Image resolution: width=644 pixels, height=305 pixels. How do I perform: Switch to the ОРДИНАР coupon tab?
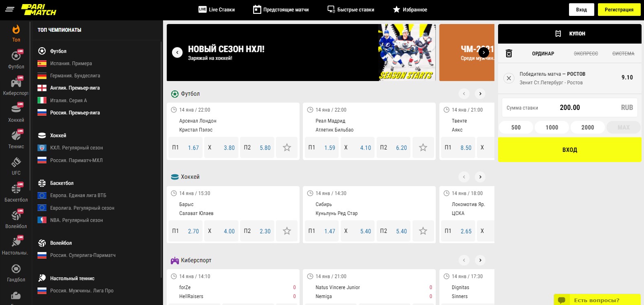point(543,53)
